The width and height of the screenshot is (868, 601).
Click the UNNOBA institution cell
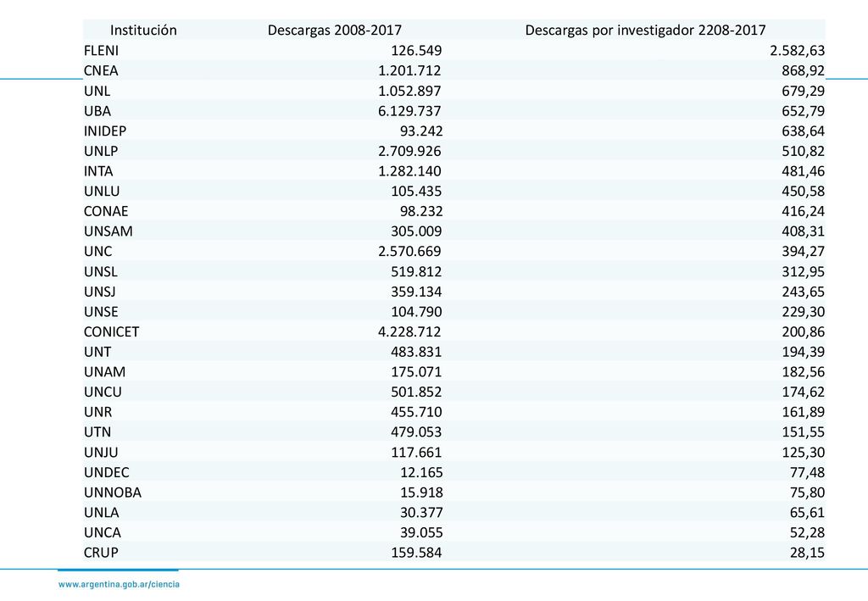[113, 492]
